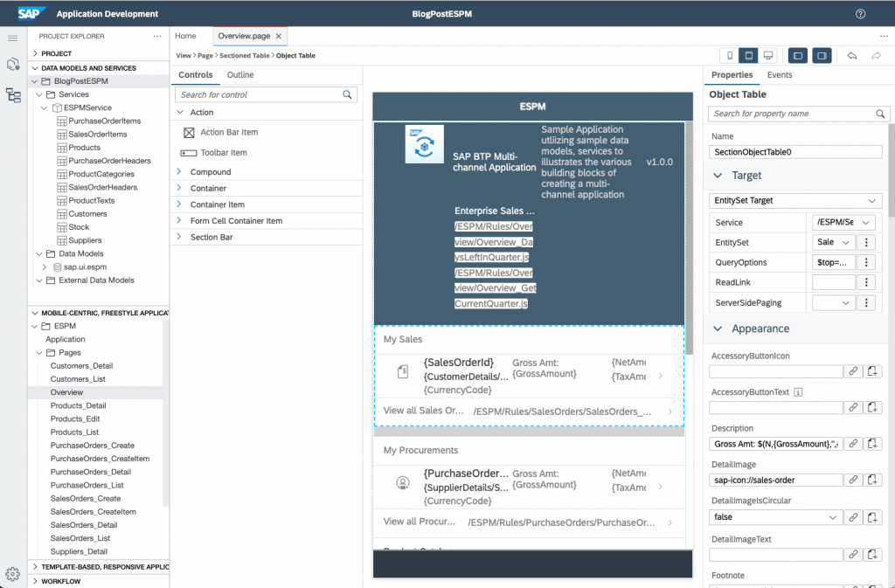Image resolution: width=895 pixels, height=588 pixels.
Task: Click the editor area more options icon
Action: tap(884, 36)
